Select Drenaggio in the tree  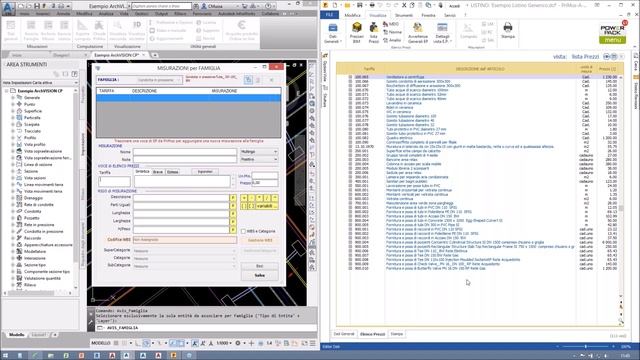pyautogui.click(x=33, y=198)
